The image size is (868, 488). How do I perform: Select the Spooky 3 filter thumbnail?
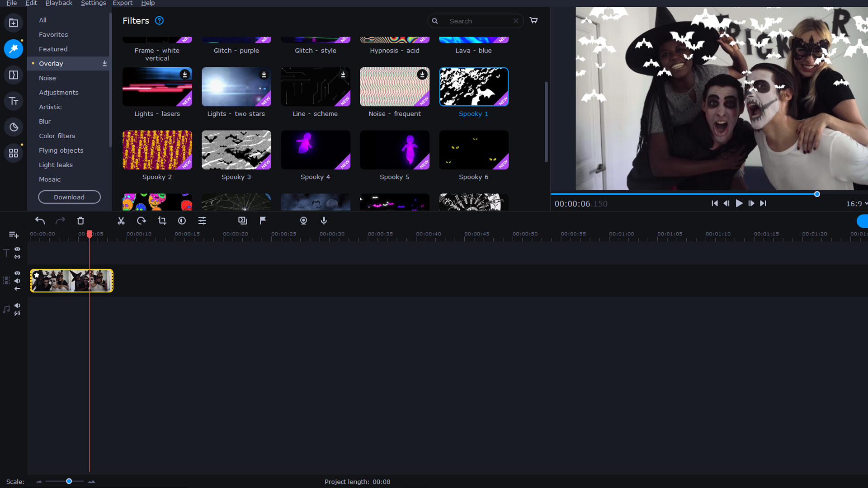pyautogui.click(x=236, y=150)
